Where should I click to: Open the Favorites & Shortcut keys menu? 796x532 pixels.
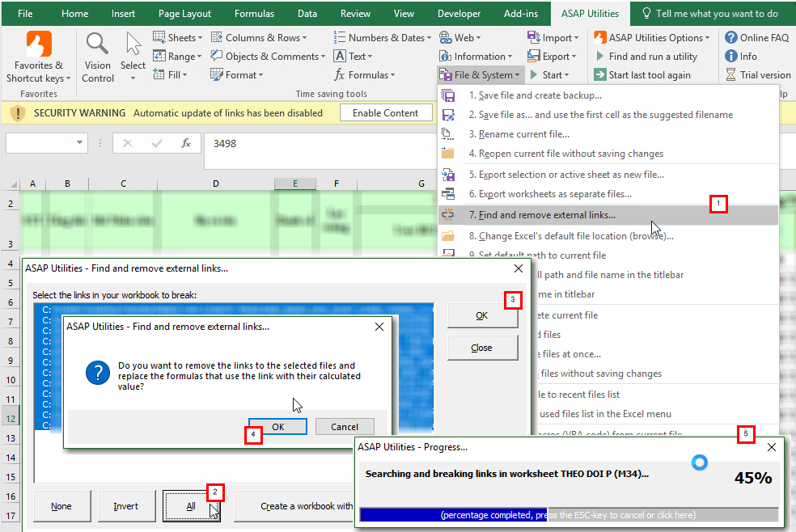pyautogui.click(x=39, y=57)
